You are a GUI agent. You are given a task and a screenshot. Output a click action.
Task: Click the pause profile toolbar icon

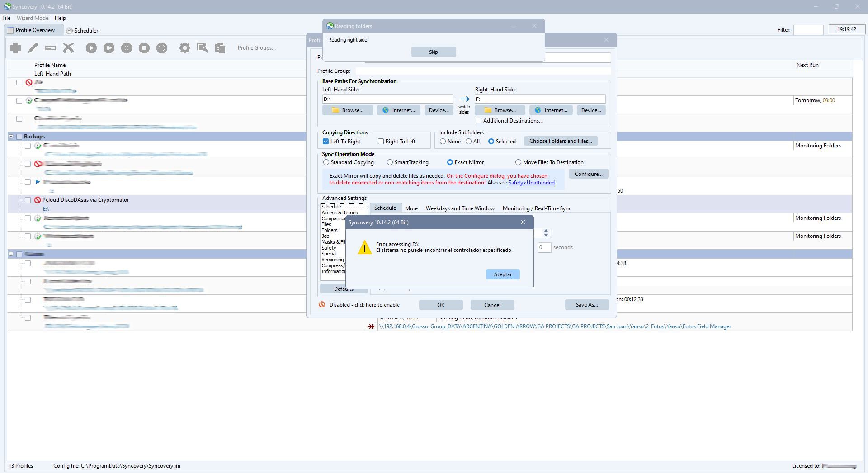127,48
